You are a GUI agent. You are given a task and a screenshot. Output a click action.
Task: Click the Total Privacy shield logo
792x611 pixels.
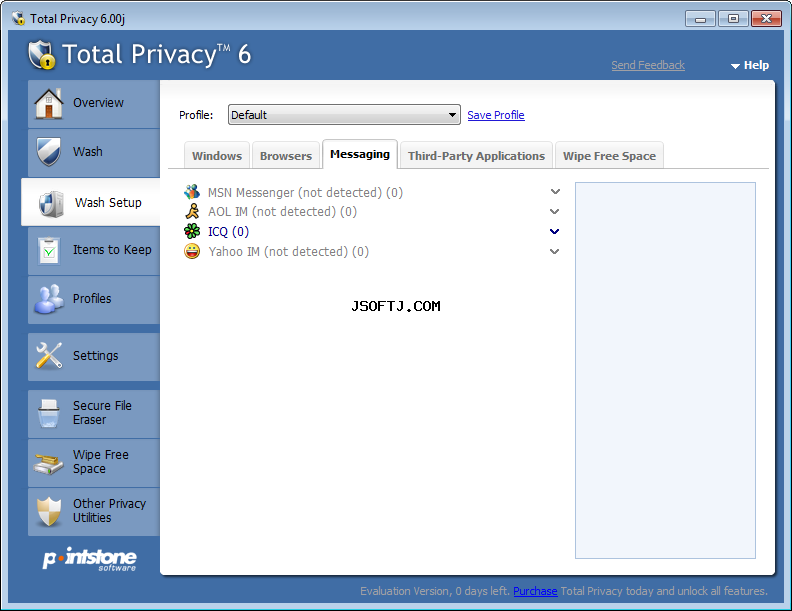click(x=41, y=55)
